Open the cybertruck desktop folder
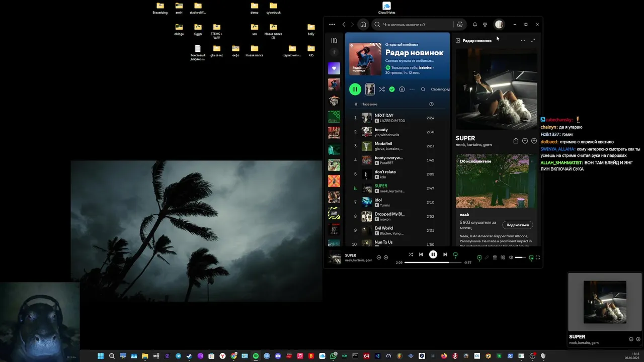Image resolution: width=644 pixels, height=362 pixels. click(x=273, y=9)
